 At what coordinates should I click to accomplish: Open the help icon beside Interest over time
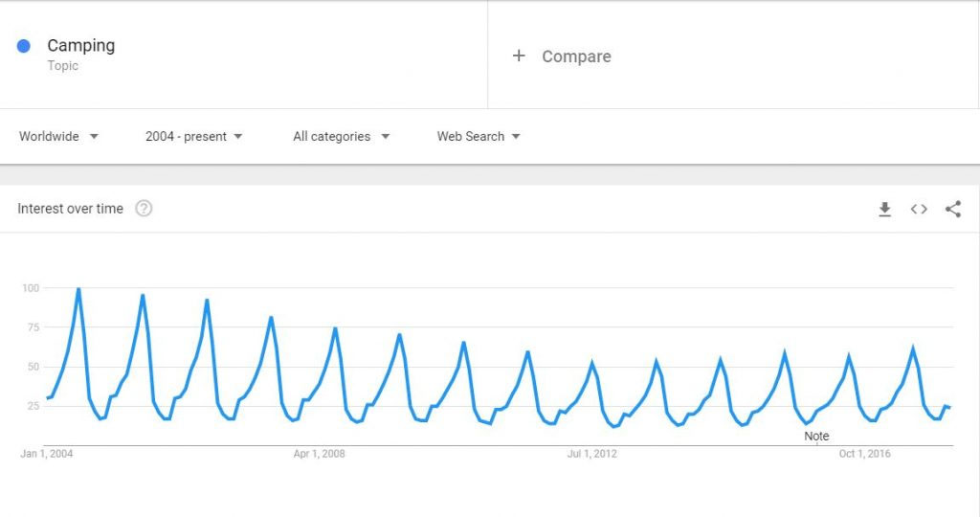click(x=144, y=208)
